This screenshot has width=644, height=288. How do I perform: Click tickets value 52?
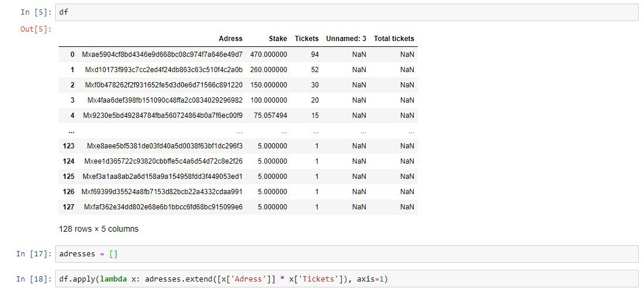[x=315, y=69]
